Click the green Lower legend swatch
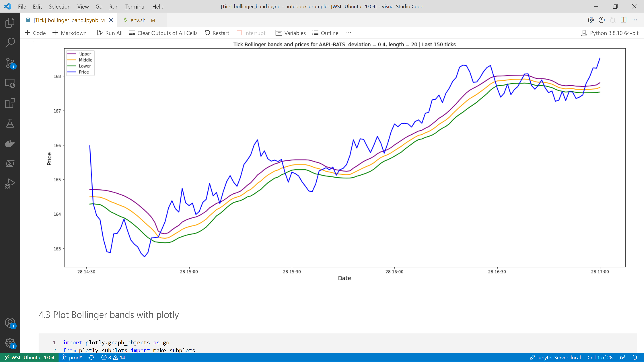 pyautogui.click(x=72, y=66)
